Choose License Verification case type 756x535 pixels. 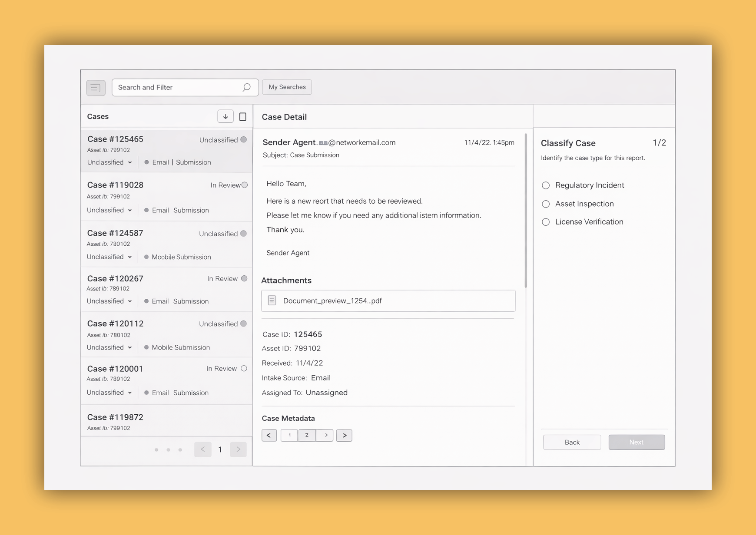click(546, 222)
